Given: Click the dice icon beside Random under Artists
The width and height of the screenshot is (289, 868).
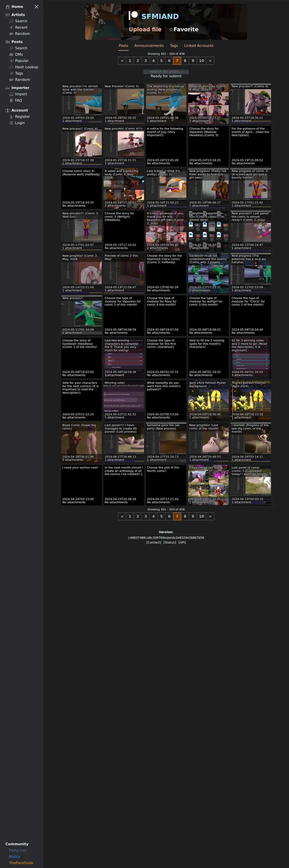Looking at the screenshot, I should coord(11,34).
